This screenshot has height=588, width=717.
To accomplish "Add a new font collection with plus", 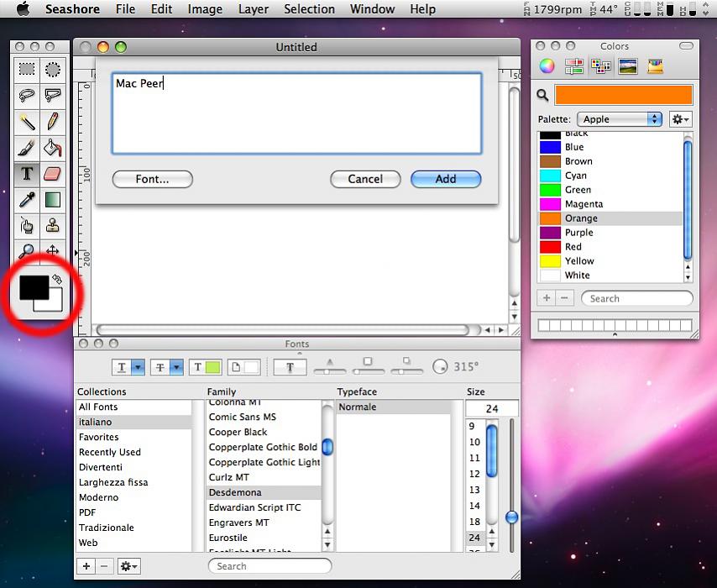I will (x=86, y=566).
